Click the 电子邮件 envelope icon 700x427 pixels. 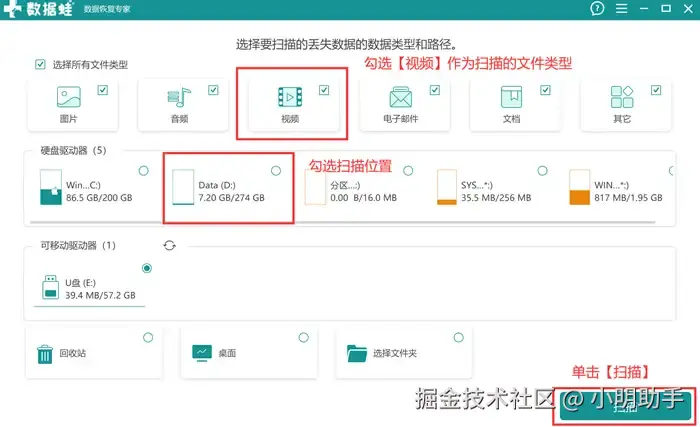[x=400, y=97]
